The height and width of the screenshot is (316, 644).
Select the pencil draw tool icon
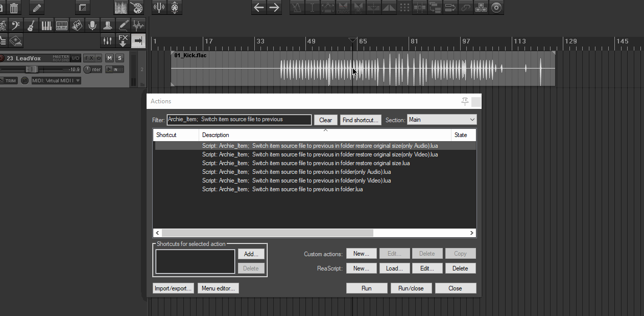pyautogui.click(x=36, y=8)
